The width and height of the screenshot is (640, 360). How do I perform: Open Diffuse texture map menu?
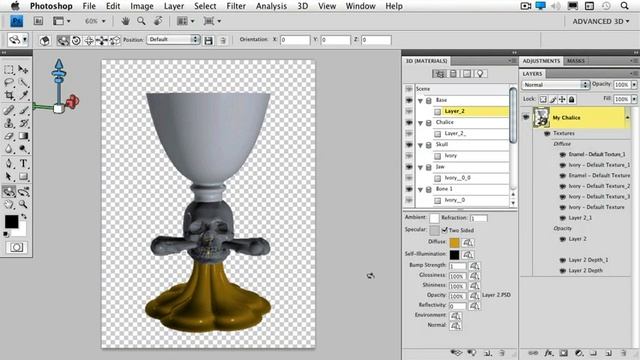pos(468,242)
